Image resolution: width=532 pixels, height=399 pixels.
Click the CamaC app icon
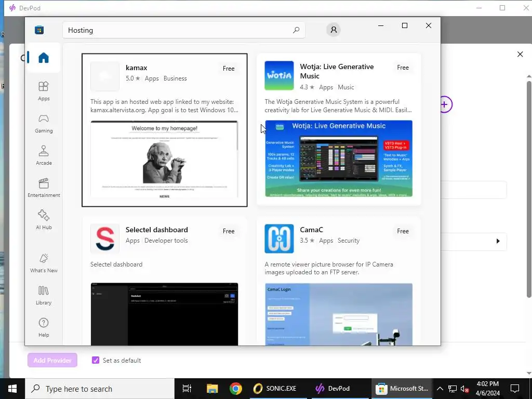click(x=279, y=238)
